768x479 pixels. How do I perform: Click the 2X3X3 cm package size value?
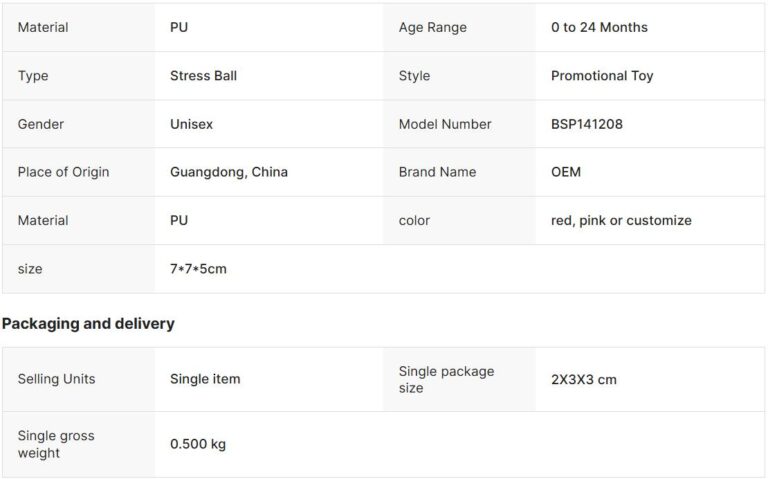tap(584, 380)
